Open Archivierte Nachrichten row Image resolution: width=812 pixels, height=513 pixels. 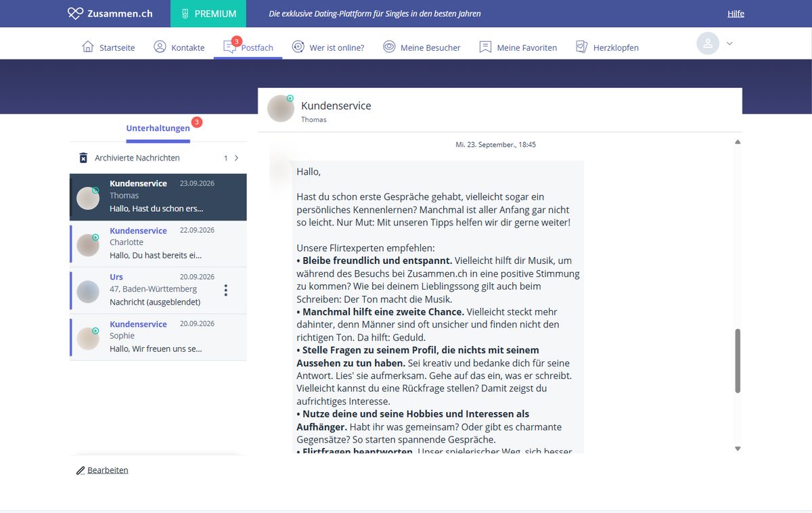(x=158, y=158)
